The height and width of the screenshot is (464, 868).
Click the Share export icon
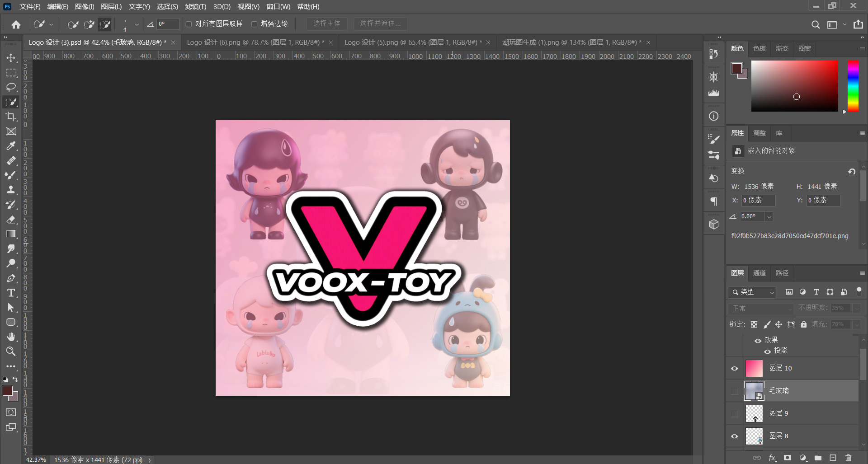pyautogui.click(x=858, y=24)
